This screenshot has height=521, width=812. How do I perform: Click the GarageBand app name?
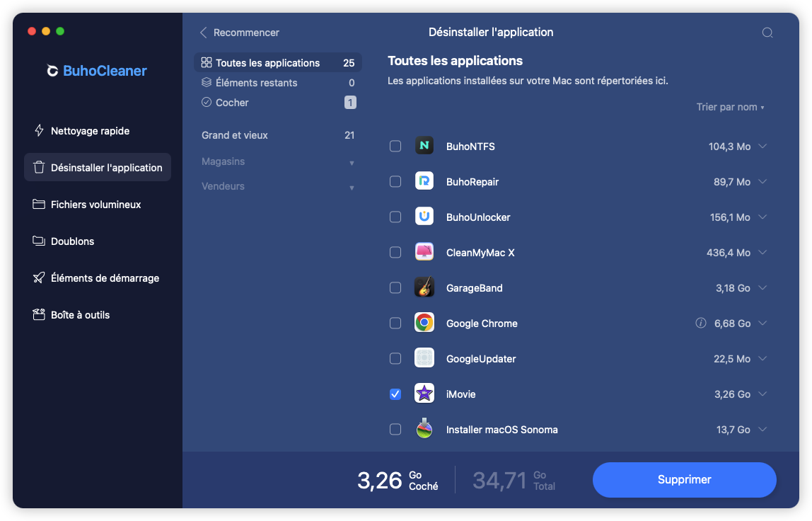(x=475, y=288)
